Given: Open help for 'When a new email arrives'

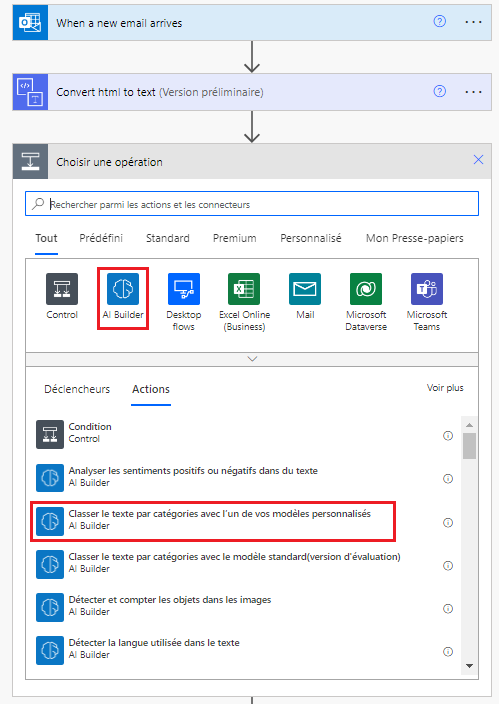Looking at the screenshot, I should [x=440, y=21].
